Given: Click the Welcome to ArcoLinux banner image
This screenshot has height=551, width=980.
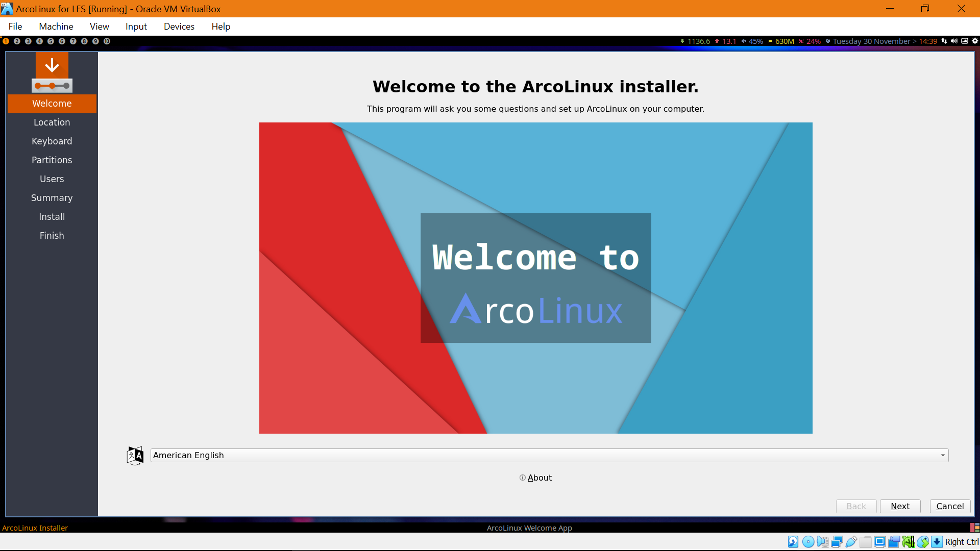Looking at the screenshot, I should tap(536, 278).
